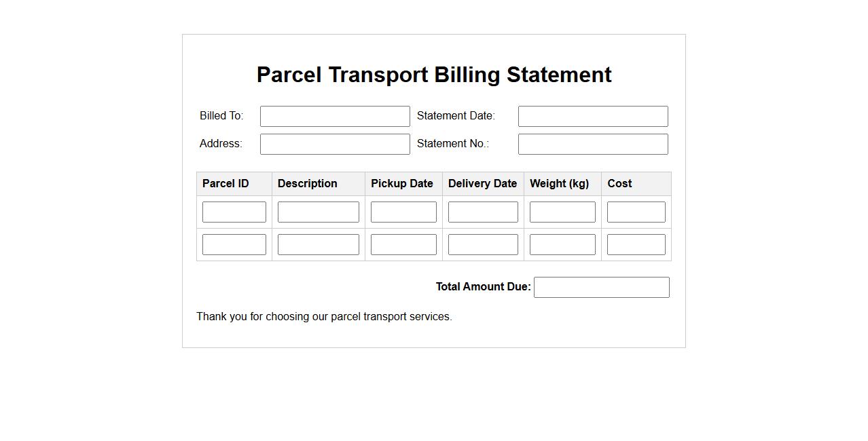
Task: Select first row Description input
Action: [318, 212]
